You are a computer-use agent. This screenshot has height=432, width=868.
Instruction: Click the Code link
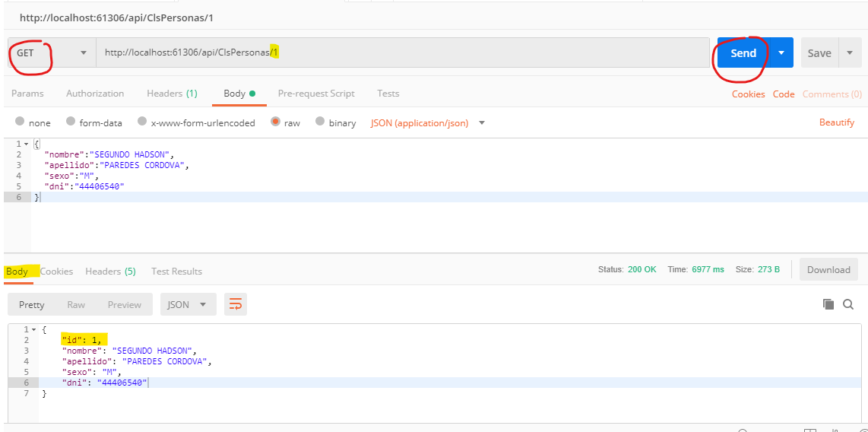[784, 94]
